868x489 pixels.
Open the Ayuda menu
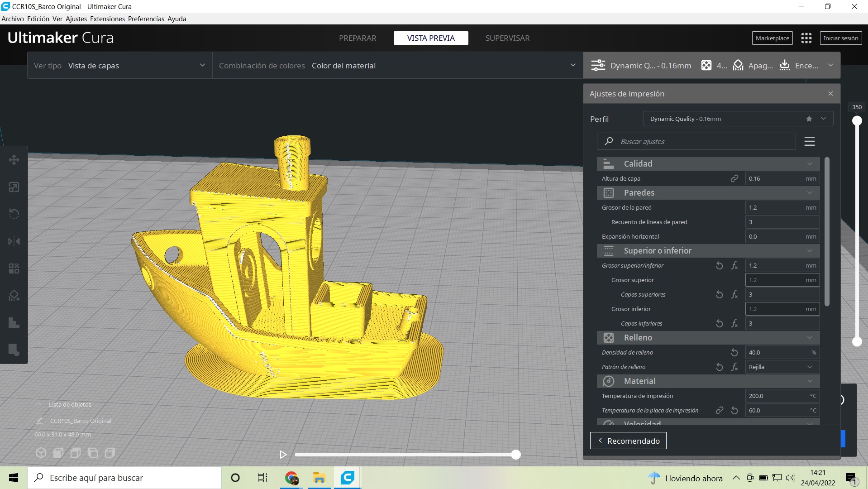click(x=177, y=19)
